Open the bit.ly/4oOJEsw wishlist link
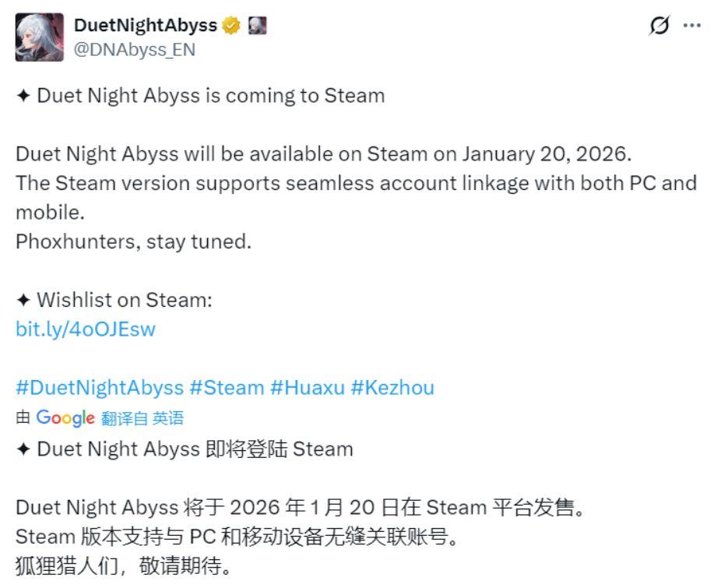 (86, 329)
